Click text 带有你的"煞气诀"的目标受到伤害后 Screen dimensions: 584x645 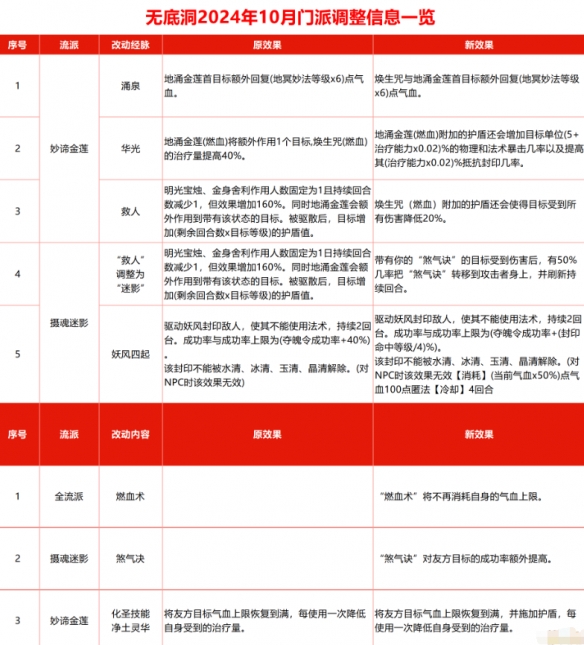476,274
